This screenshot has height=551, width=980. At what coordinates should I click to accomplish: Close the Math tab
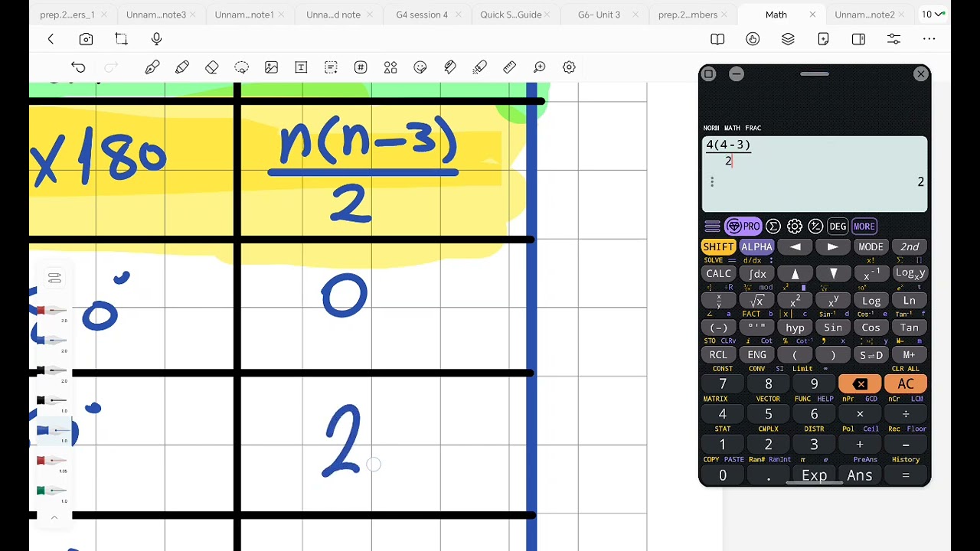pyautogui.click(x=812, y=15)
